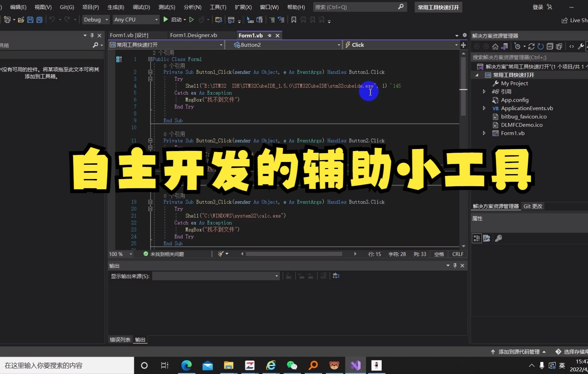
Task: Click View Code icon in Solution Explorer
Action: tap(572, 46)
